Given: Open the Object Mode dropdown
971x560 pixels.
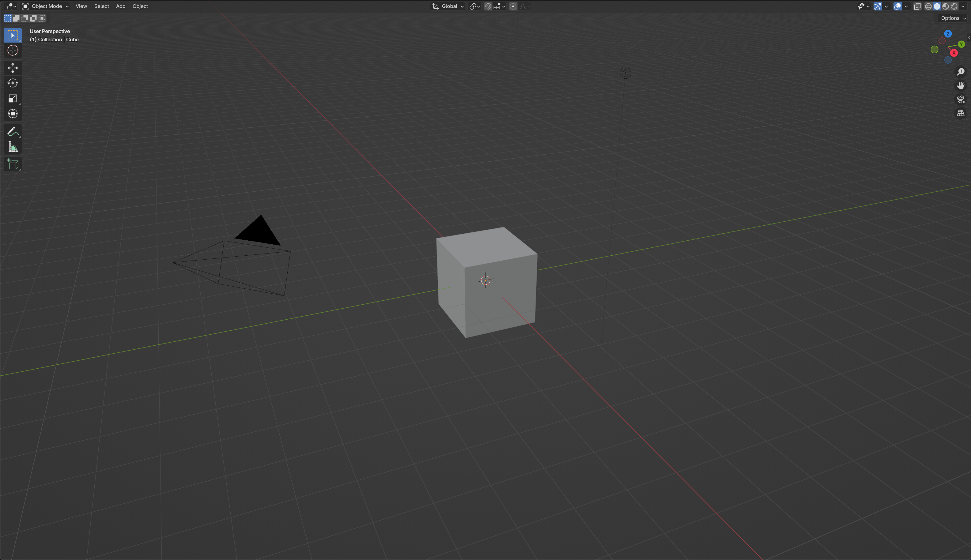Looking at the screenshot, I should pyautogui.click(x=45, y=6).
